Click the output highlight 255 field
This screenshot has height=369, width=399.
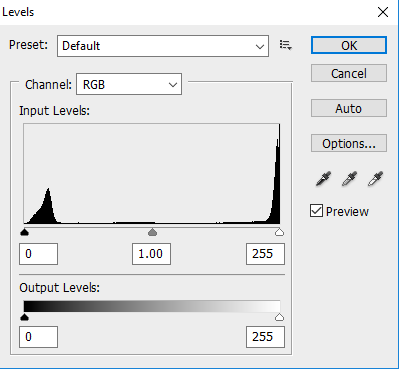tap(265, 337)
